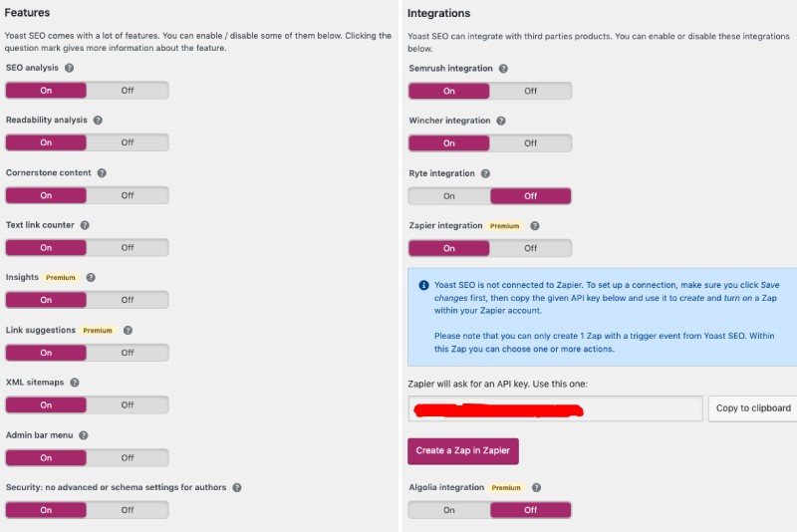Viewport: 797px width, 532px height.
Task: Set Wincher integration to Off
Action: point(530,143)
